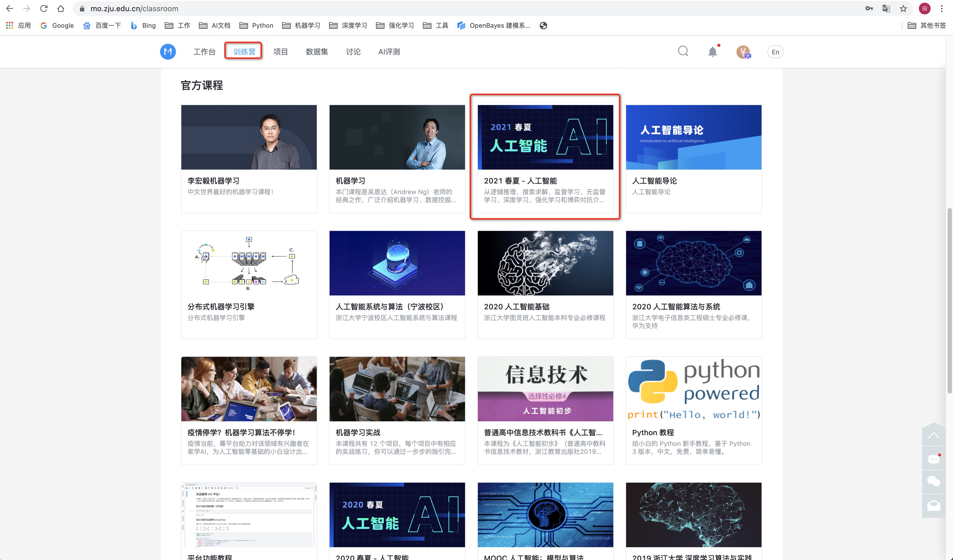Reload the page with the refresh icon
The height and width of the screenshot is (560, 953).
(43, 8)
